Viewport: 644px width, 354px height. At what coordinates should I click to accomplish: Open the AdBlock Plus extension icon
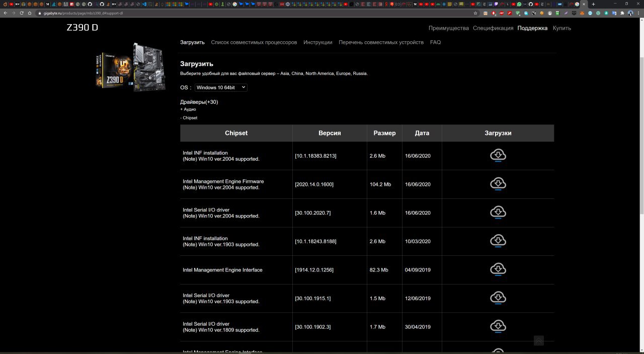502,13
